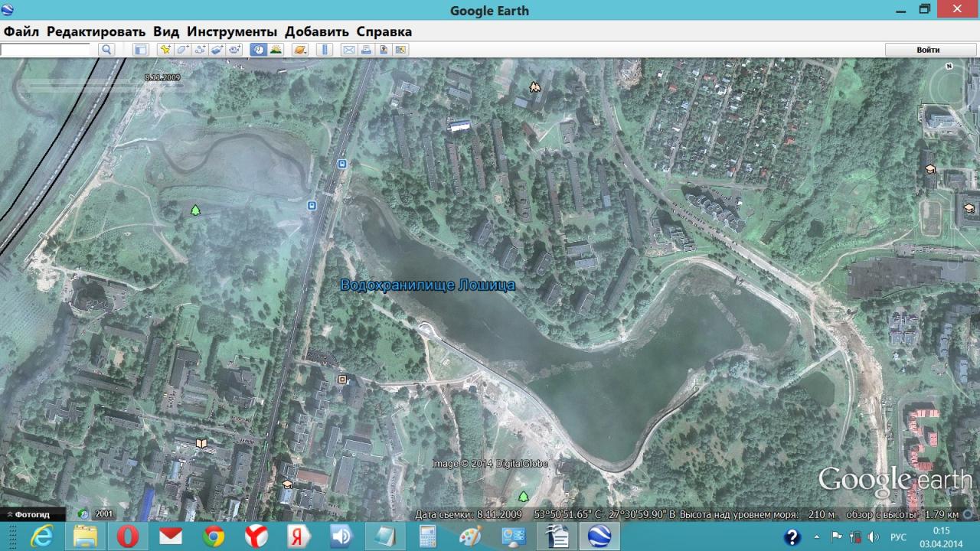The width and height of the screenshot is (980, 551).
Task: Expand the Фотогид tour guide panel
Action: [x=32, y=514]
